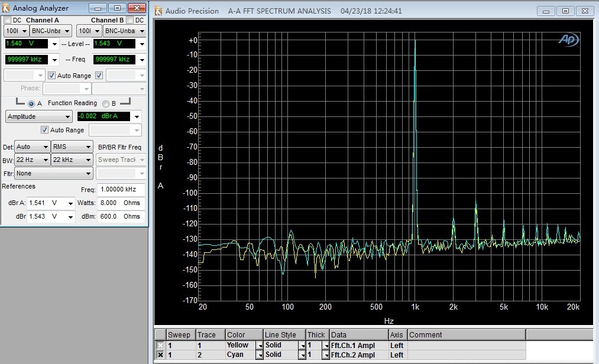Viewport: 599px width, 364px height.
Task: Click the dBm reference 600.0 Ohms field
Action: pyautogui.click(x=121, y=216)
